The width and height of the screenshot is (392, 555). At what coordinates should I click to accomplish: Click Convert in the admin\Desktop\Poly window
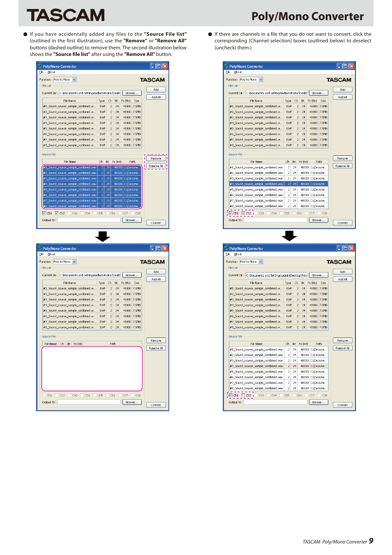[343, 405]
